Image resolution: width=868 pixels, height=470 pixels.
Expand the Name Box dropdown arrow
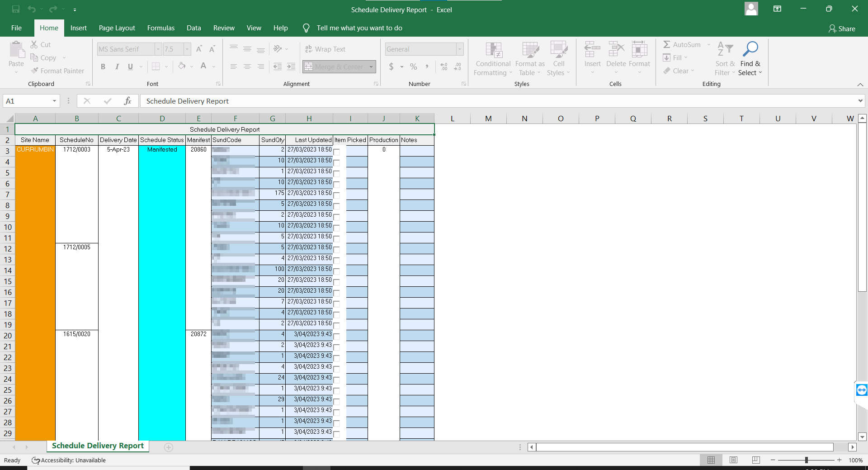tap(54, 101)
